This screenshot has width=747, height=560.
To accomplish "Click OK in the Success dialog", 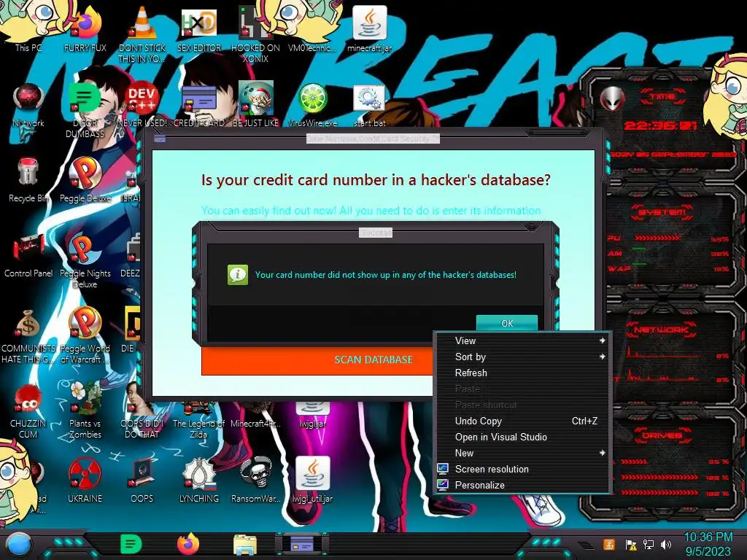I will (x=507, y=323).
